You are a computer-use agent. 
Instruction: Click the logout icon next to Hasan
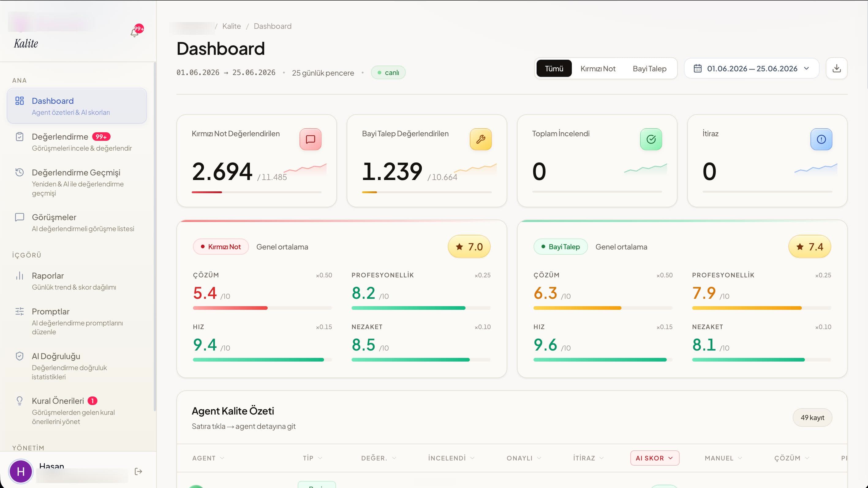138,471
